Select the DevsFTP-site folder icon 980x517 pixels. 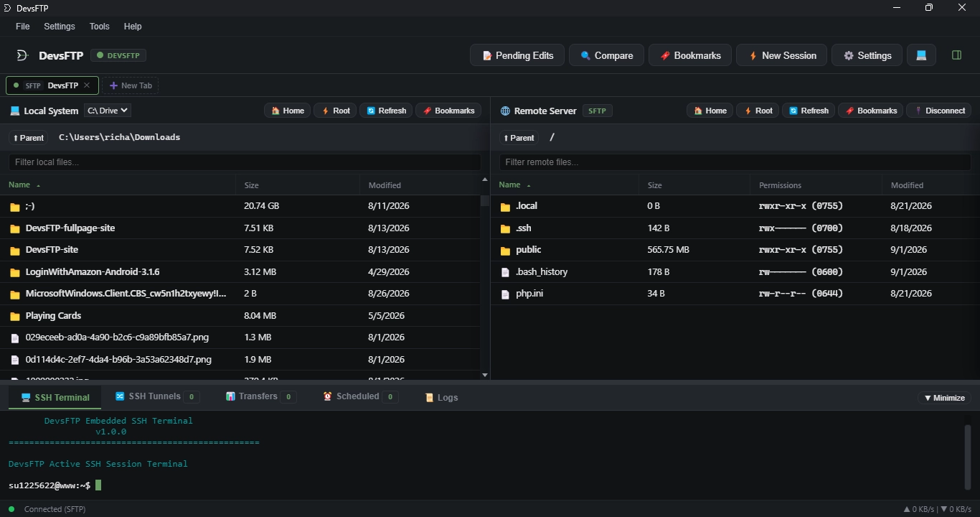pos(14,251)
